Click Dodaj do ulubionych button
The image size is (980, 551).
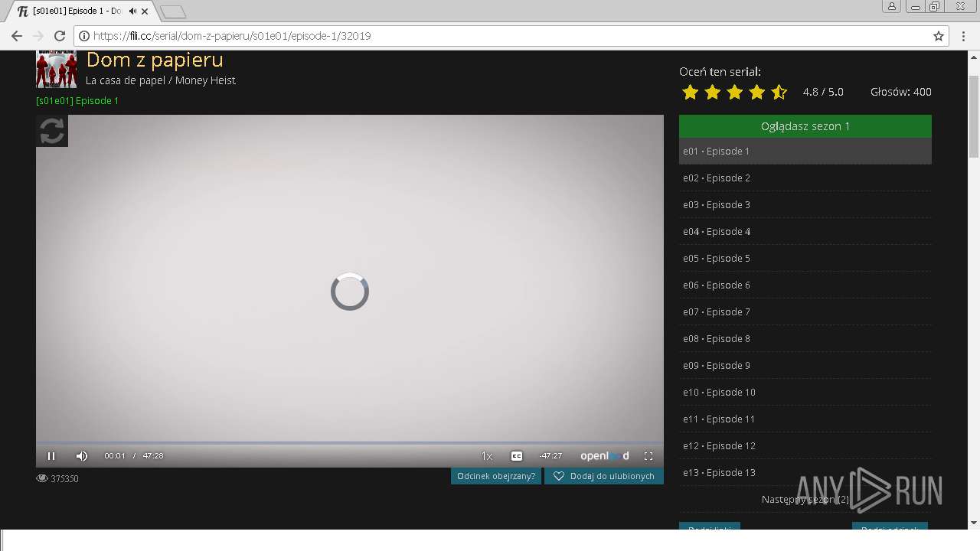point(604,476)
